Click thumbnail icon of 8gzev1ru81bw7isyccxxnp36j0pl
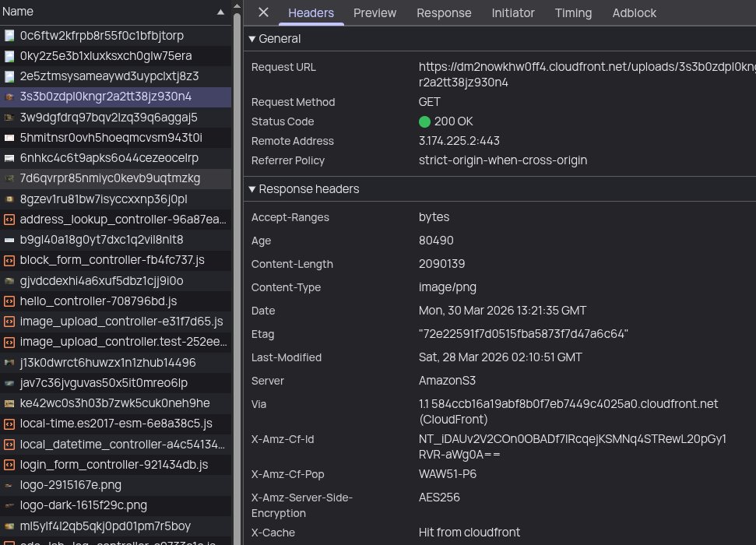Viewport: 756px width, 545px height. tap(9, 199)
